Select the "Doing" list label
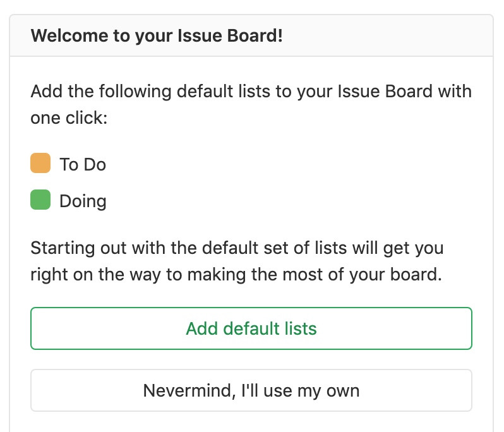This screenshot has height=432, width=504. [x=83, y=201]
